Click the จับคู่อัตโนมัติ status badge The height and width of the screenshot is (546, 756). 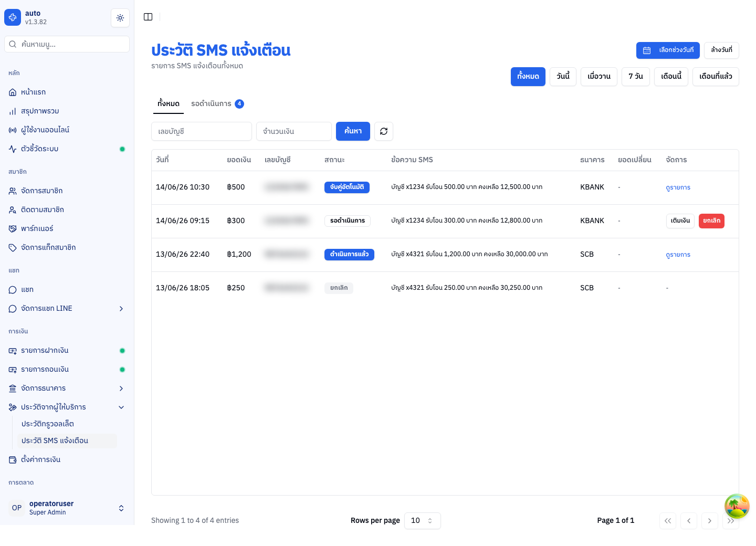pos(347,187)
